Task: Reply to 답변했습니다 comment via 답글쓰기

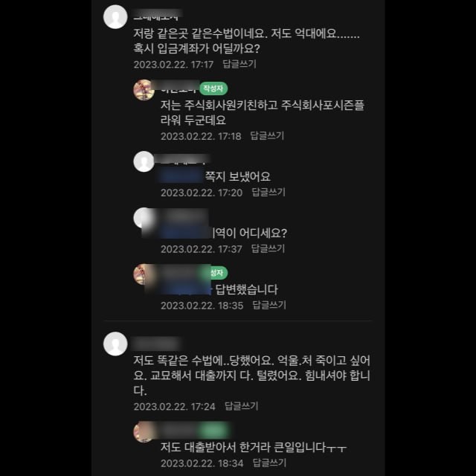Action: (x=269, y=305)
